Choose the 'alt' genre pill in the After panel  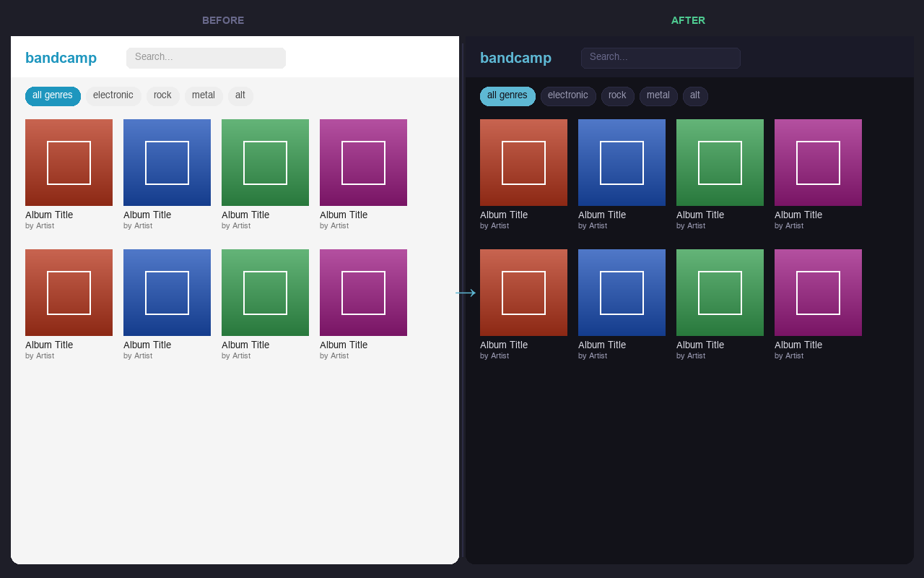tap(695, 96)
